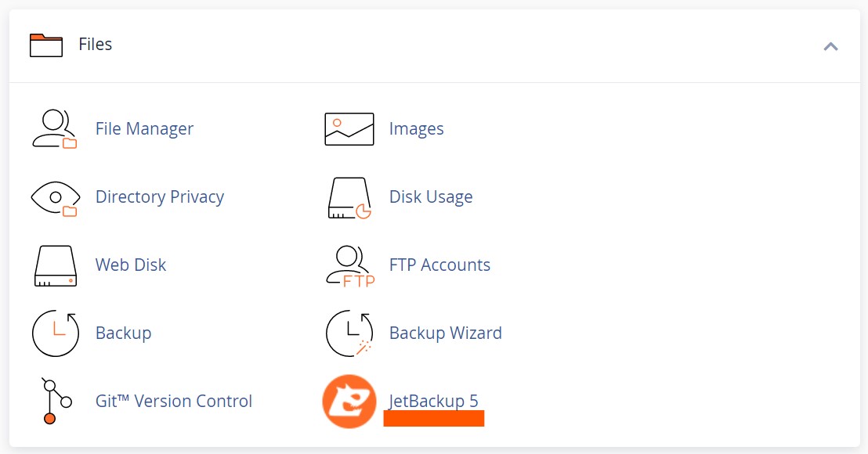Viewport: 868px width, 454px height.
Task: Click the Web Disk drive icon
Action: (55, 265)
